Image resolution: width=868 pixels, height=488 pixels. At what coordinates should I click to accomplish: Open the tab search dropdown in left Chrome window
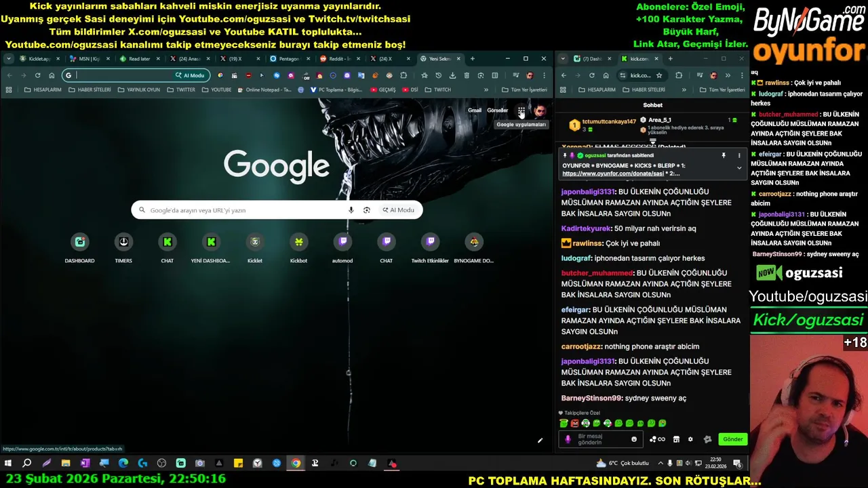pos(8,59)
